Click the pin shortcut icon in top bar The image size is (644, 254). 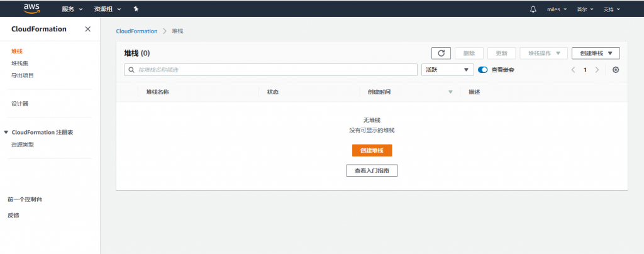[x=136, y=9]
